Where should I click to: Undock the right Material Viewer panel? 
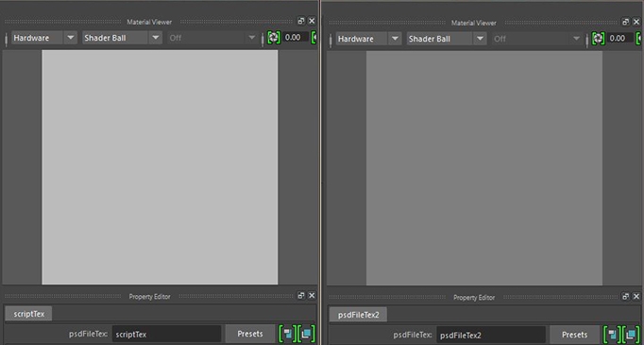point(626,22)
